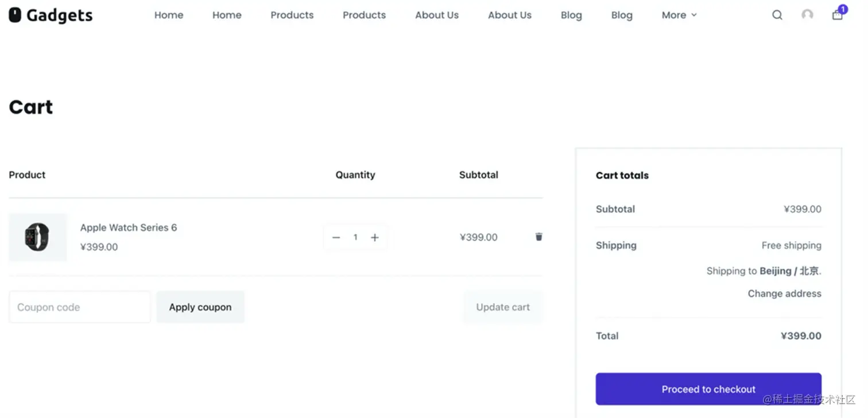Open the shopping bag cart icon
The height and width of the screenshot is (418, 868).
[x=838, y=15]
